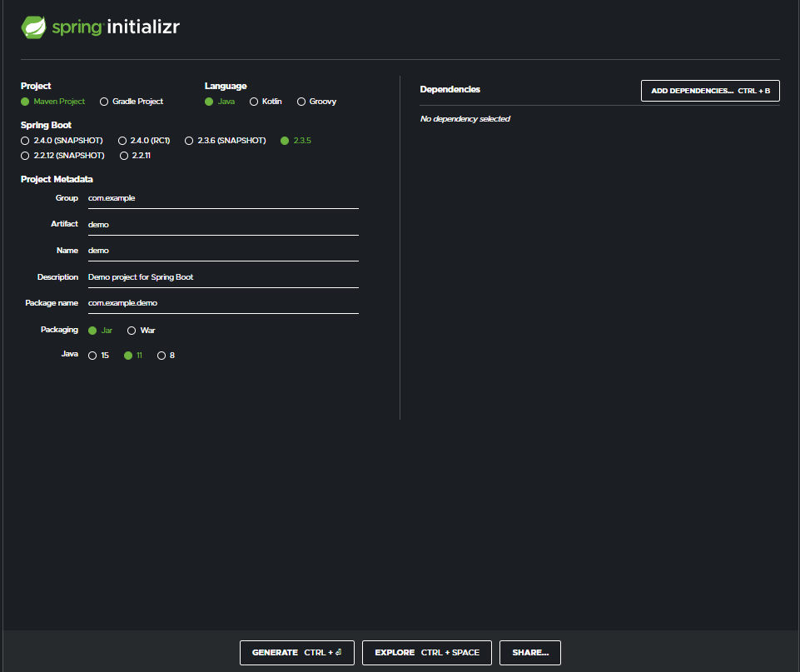Set packaging to Jar
The image size is (800, 672).
pyautogui.click(x=100, y=331)
